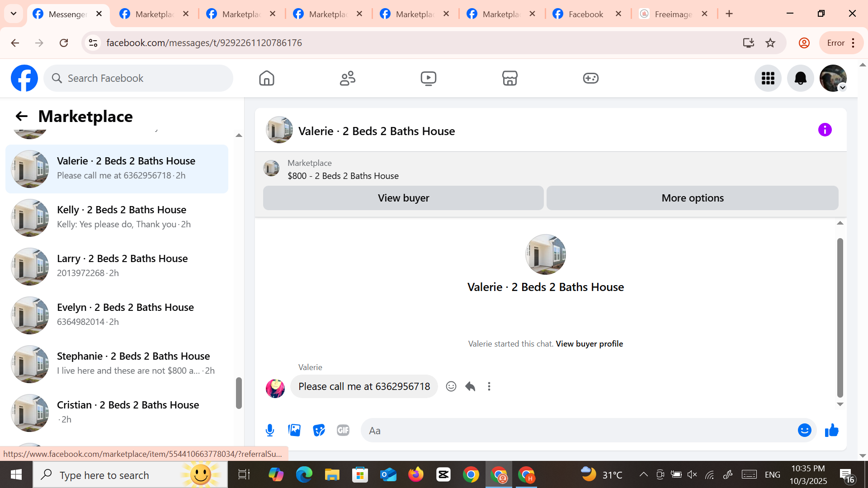Open the account profile picture menu
This screenshot has height=488, width=868.
point(833,78)
